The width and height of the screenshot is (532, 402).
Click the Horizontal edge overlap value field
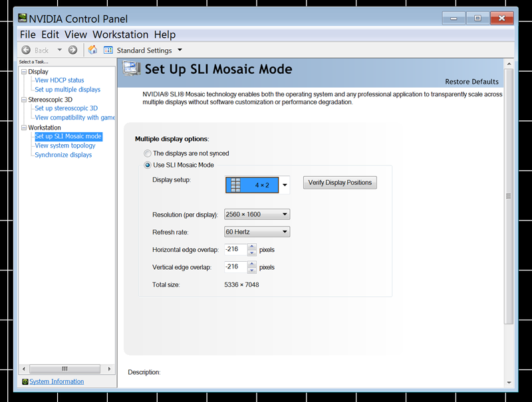pyautogui.click(x=235, y=249)
